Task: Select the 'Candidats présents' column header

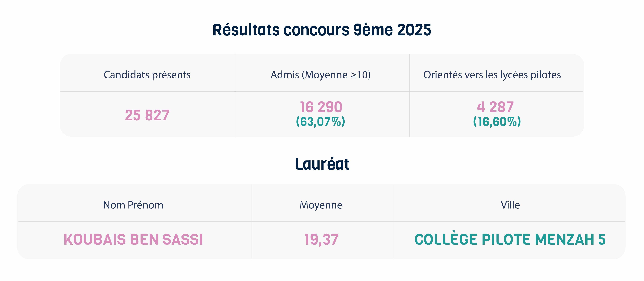Action: coord(147,75)
